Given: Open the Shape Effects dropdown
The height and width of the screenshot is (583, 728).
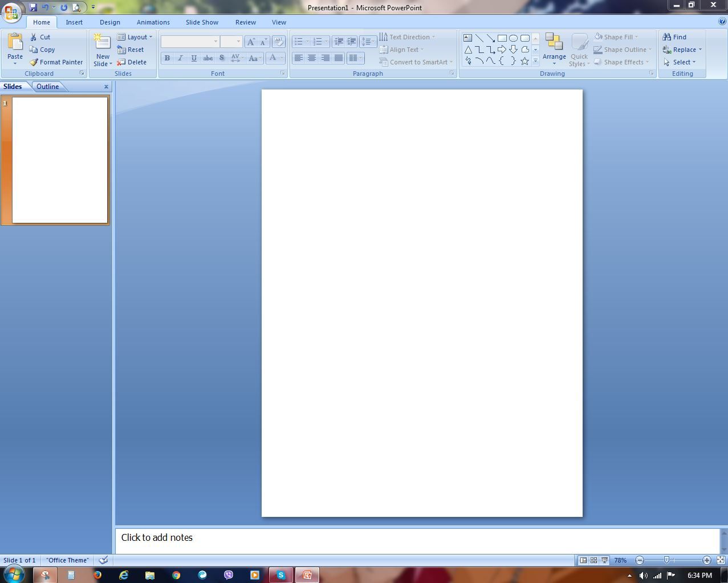Looking at the screenshot, I should 621,62.
